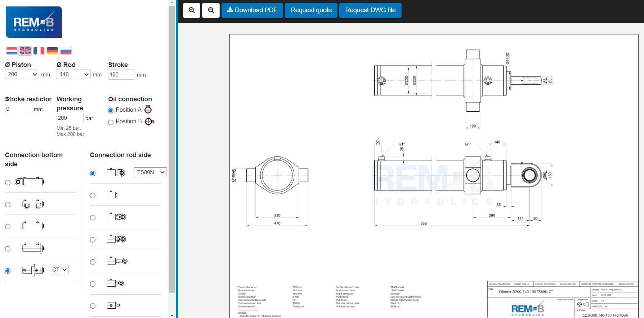Select third bottom side connection radio
This screenshot has height=318, width=644.
[8, 227]
